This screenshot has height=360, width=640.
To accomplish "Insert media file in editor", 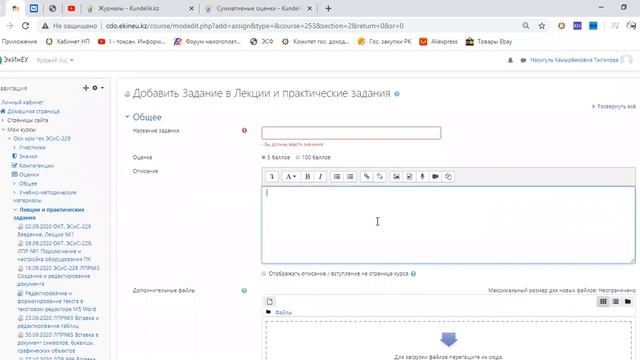I will coord(409,176).
